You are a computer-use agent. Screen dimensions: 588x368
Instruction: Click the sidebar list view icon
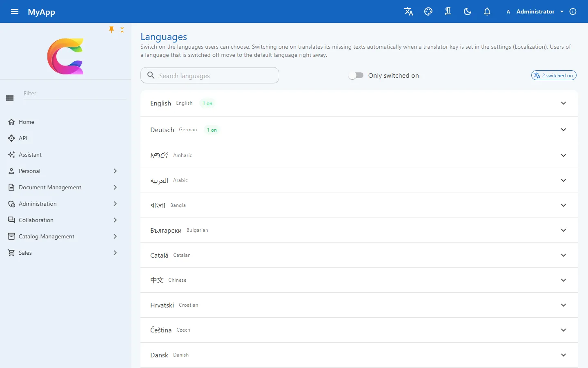[10, 98]
